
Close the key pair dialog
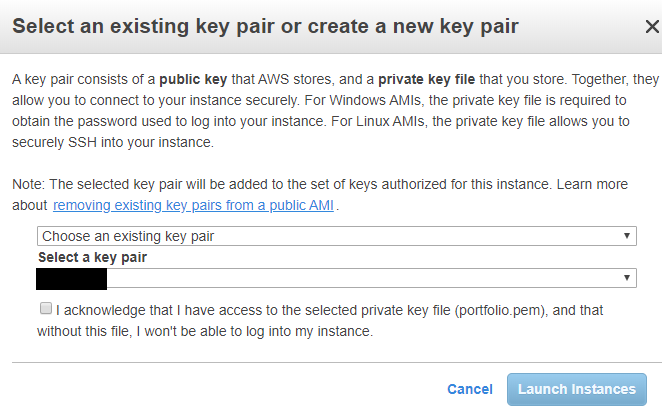(651, 27)
